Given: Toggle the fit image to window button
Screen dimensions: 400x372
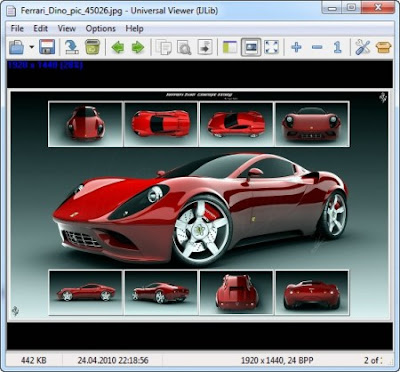Looking at the screenshot, I should (251, 47).
